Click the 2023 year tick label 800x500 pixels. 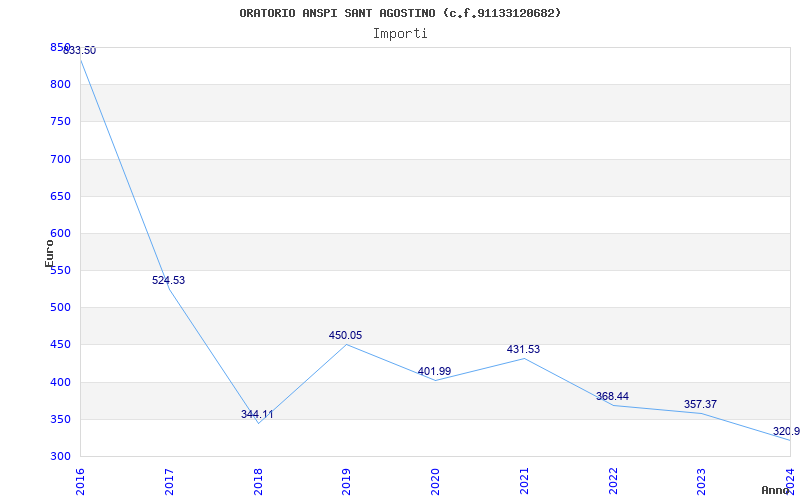point(702,481)
